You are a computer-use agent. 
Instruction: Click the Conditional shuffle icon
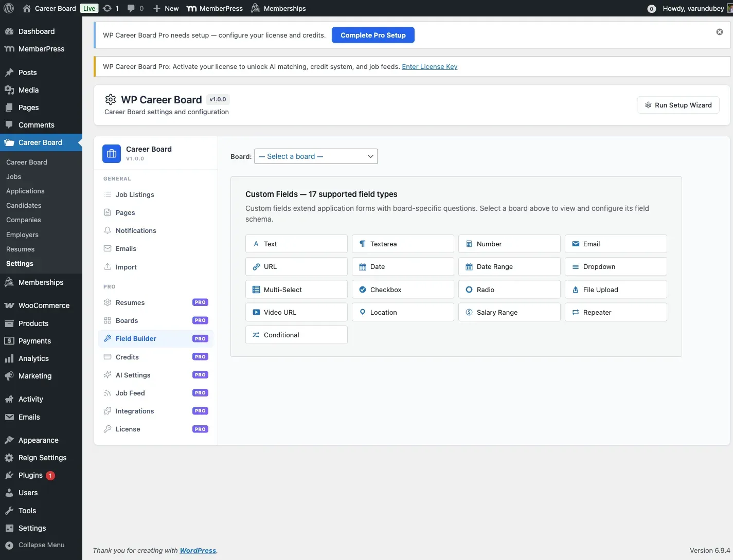(256, 335)
